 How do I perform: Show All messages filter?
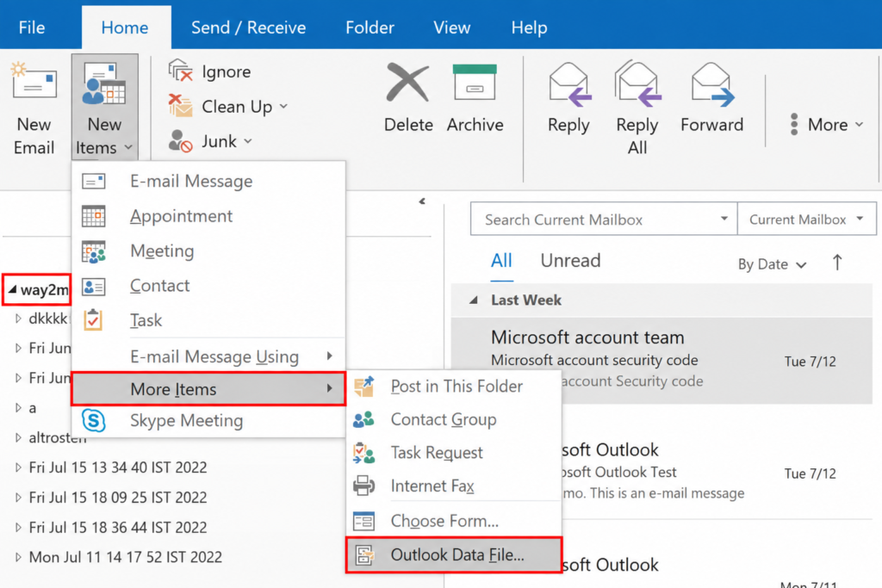501,261
